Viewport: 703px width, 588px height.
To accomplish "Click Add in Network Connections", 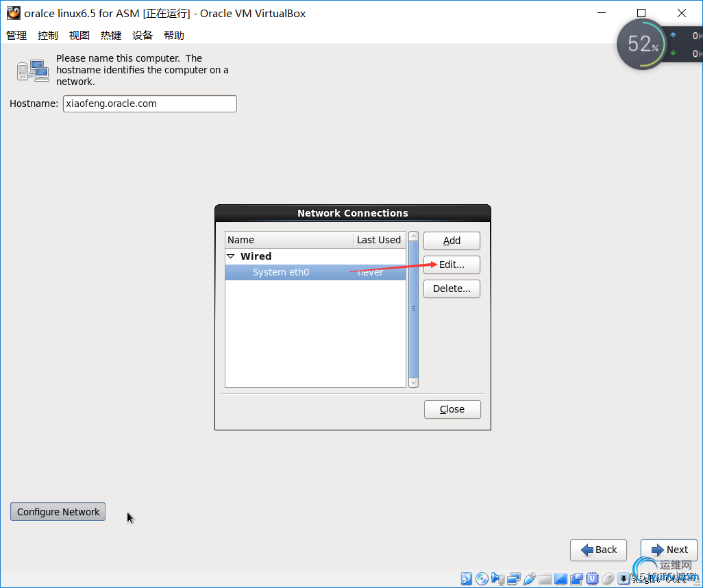I will (452, 241).
